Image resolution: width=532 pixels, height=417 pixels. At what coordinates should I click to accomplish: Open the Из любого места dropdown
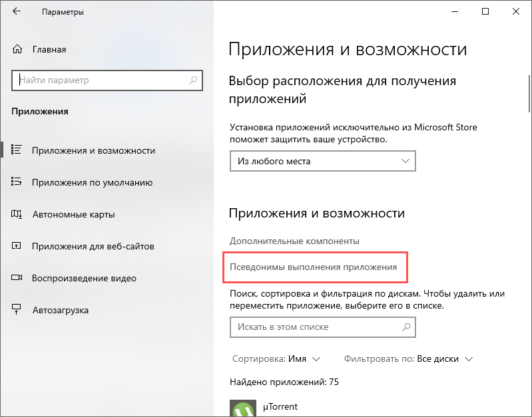click(x=323, y=161)
